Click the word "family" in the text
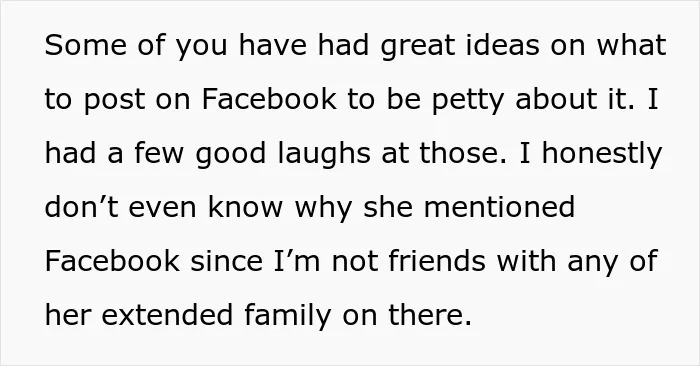 (x=288, y=316)
